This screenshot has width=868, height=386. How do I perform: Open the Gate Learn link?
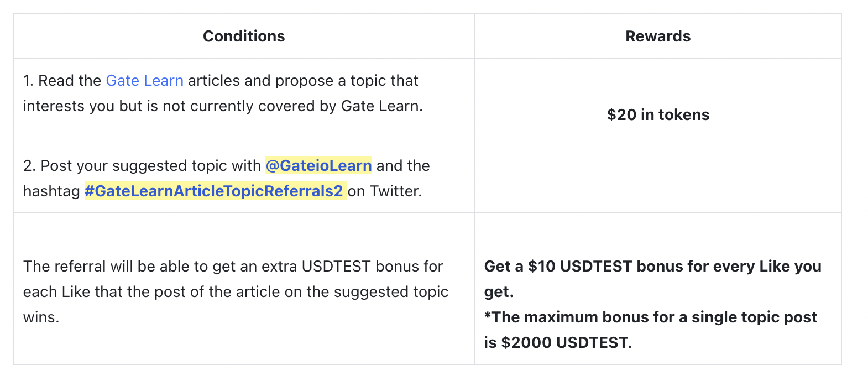click(144, 81)
